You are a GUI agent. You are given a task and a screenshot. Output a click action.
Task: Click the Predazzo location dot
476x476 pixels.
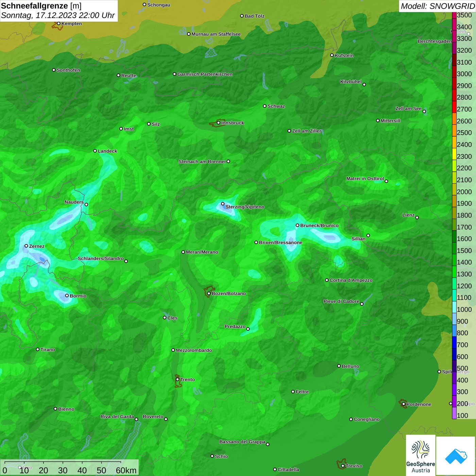[x=248, y=329]
